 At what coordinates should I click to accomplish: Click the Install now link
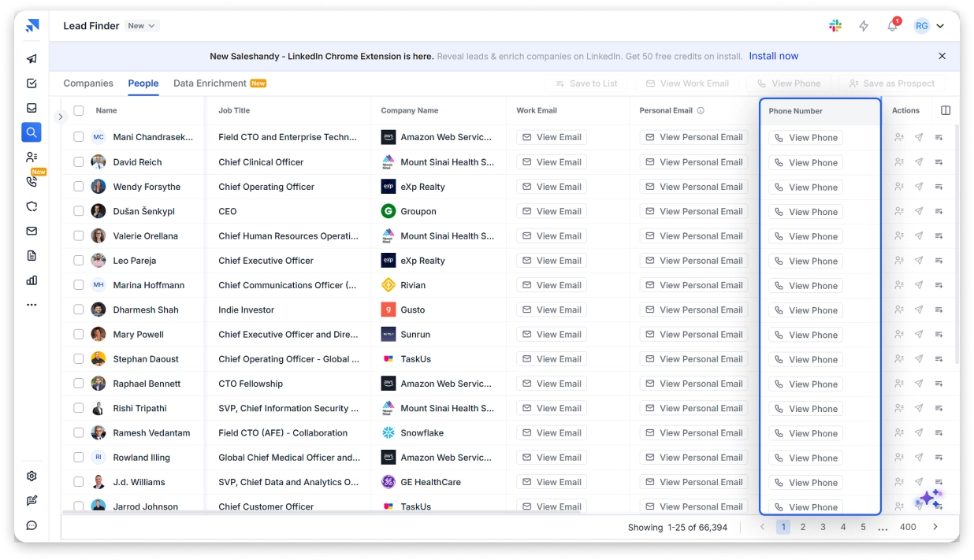pos(773,56)
